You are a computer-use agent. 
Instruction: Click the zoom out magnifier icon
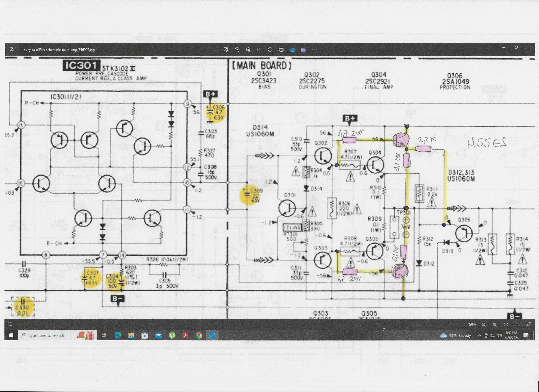point(484,324)
